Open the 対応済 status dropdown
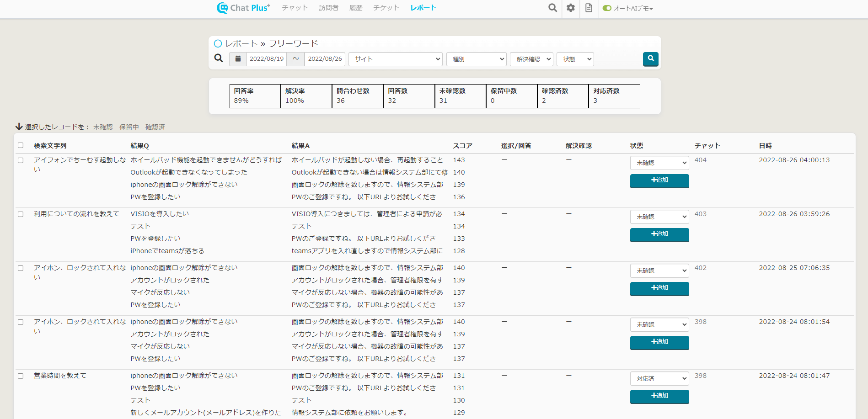The height and width of the screenshot is (419, 868). tap(659, 378)
